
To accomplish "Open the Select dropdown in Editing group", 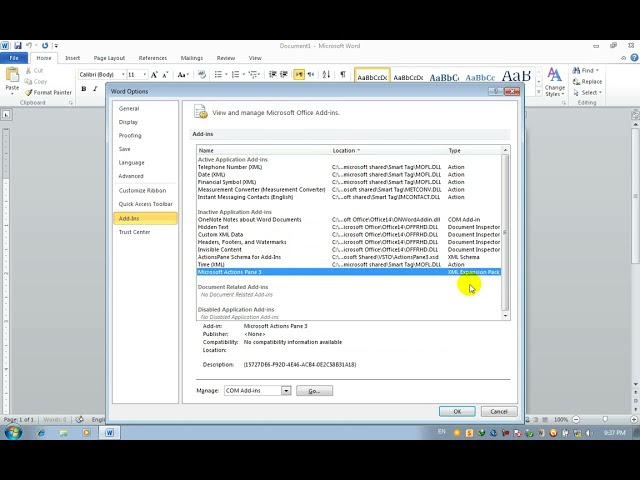I will pyautogui.click(x=588, y=93).
